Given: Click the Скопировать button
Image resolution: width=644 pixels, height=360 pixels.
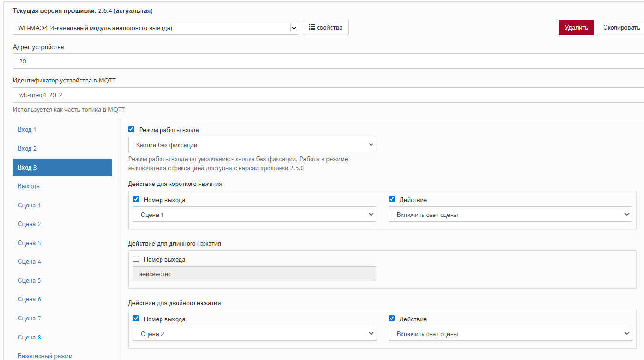Looking at the screenshot, I should click(x=621, y=28).
